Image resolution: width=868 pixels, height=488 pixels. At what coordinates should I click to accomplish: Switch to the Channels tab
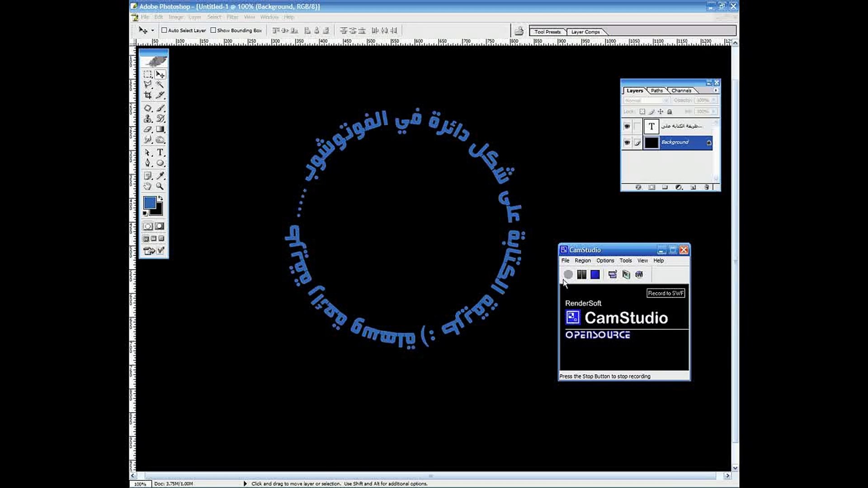[x=681, y=90]
